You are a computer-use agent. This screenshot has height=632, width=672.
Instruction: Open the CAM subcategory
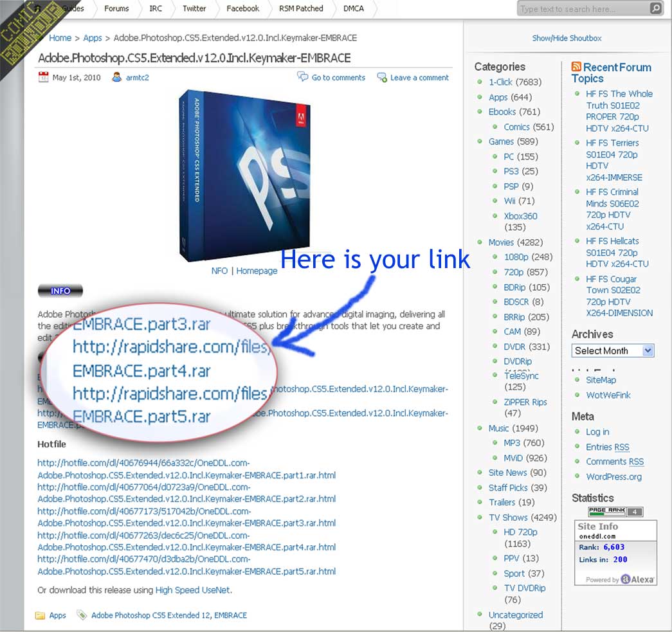point(512,331)
